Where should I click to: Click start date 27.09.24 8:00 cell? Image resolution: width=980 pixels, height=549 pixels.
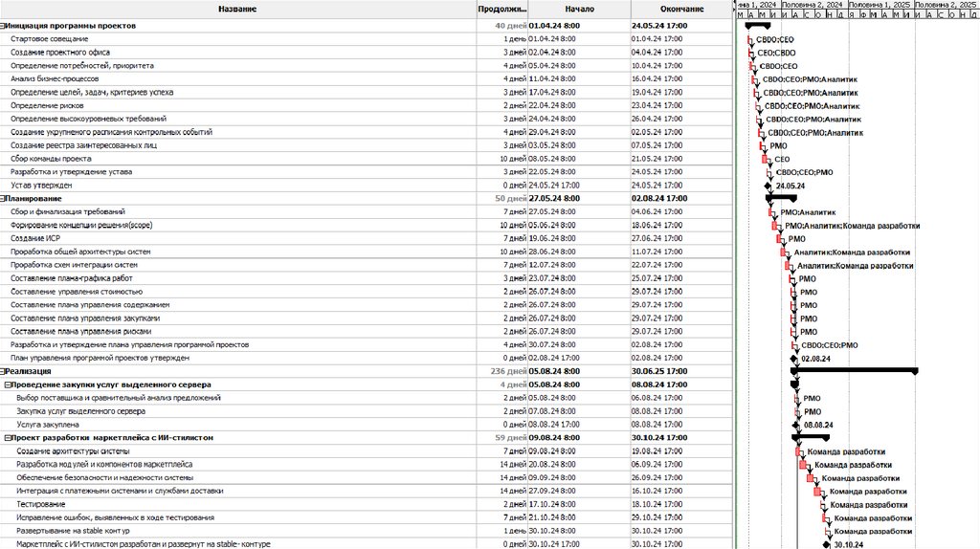(x=552, y=492)
